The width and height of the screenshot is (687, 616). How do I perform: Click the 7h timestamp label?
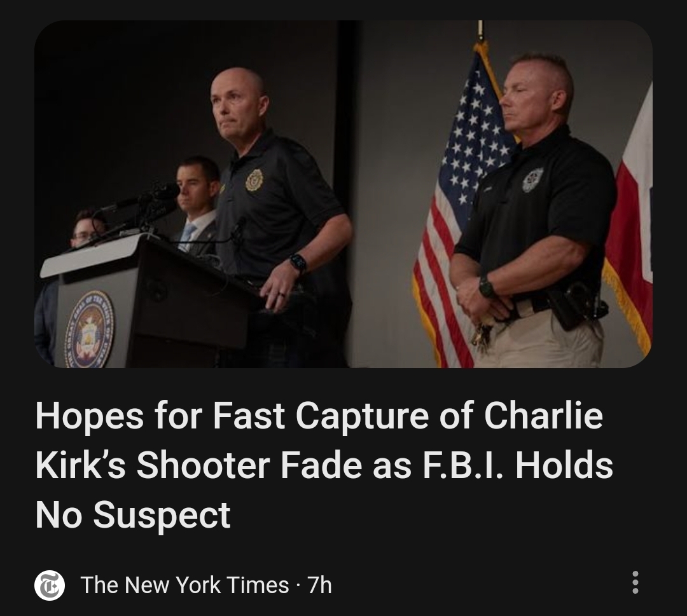pos(320,585)
